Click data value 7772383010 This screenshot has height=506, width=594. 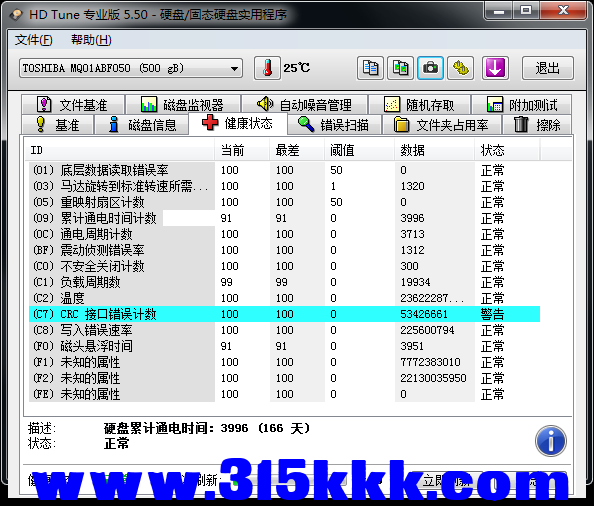click(430, 362)
